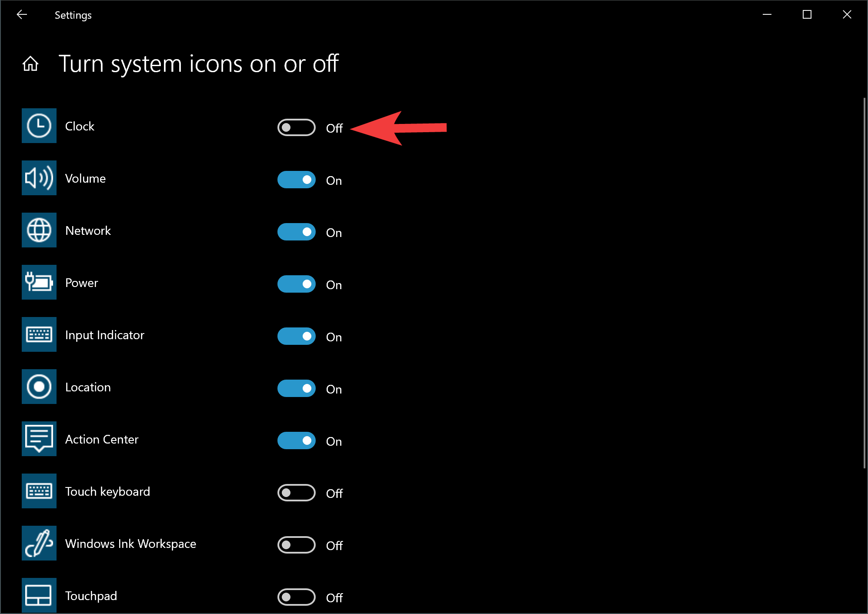This screenshot has height=614, width=868.
Task: Enable the Clock toggle switch
Action: 296,126
